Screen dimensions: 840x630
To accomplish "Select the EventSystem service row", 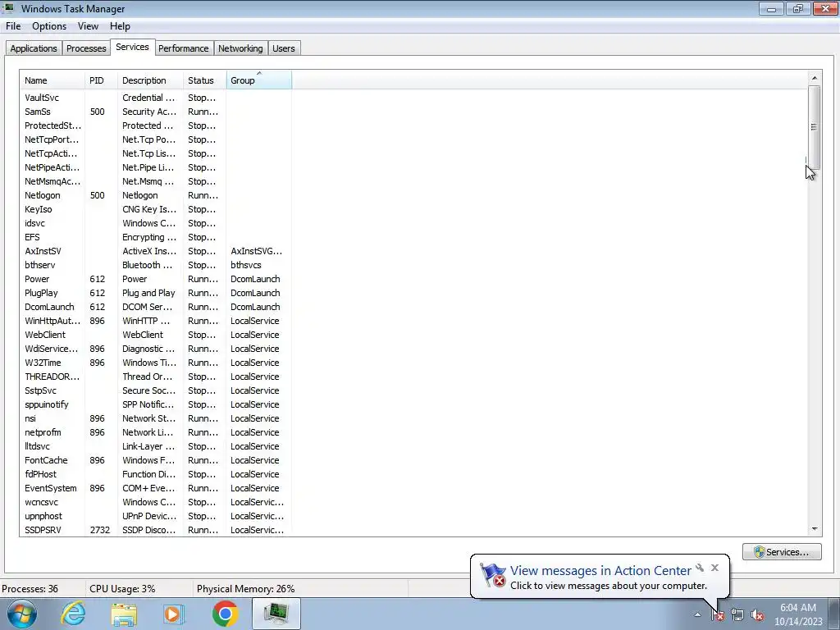I will 155,487.
